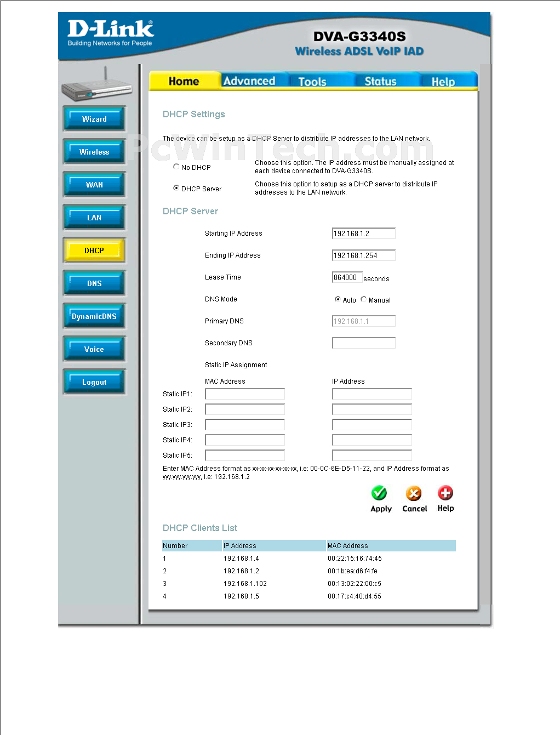Click the Number column header in clients list

pos(192,546)
